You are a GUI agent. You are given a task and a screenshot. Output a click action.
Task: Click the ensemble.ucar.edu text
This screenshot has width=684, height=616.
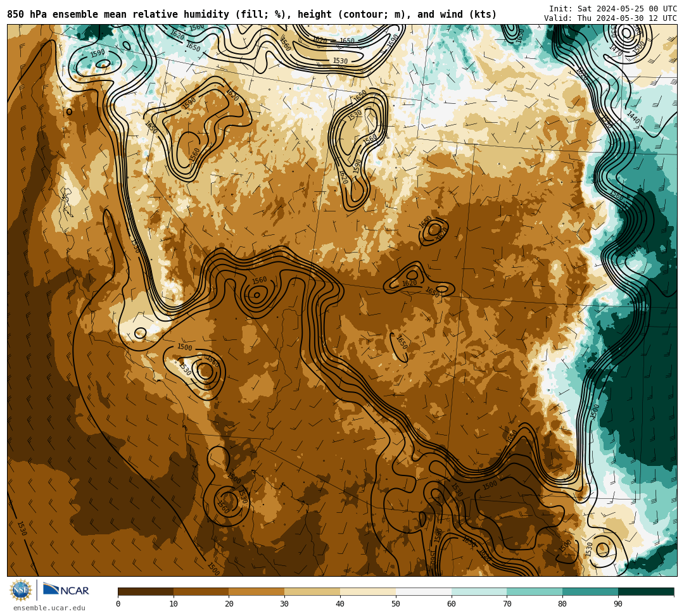pos(49,608)
